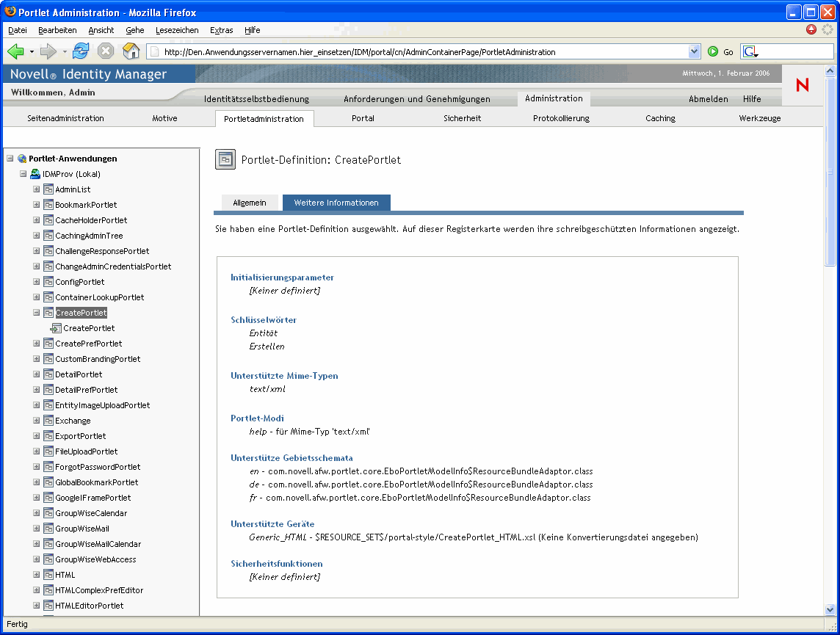
Task: Click the Novell N logo
Action: pyautogui.click(x=803, y=84)
